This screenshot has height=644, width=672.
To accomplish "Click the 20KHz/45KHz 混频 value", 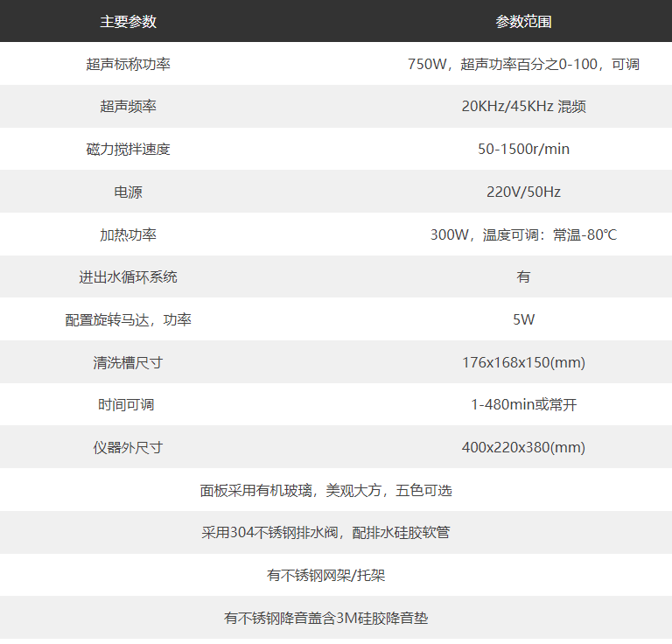I will 523,107.
